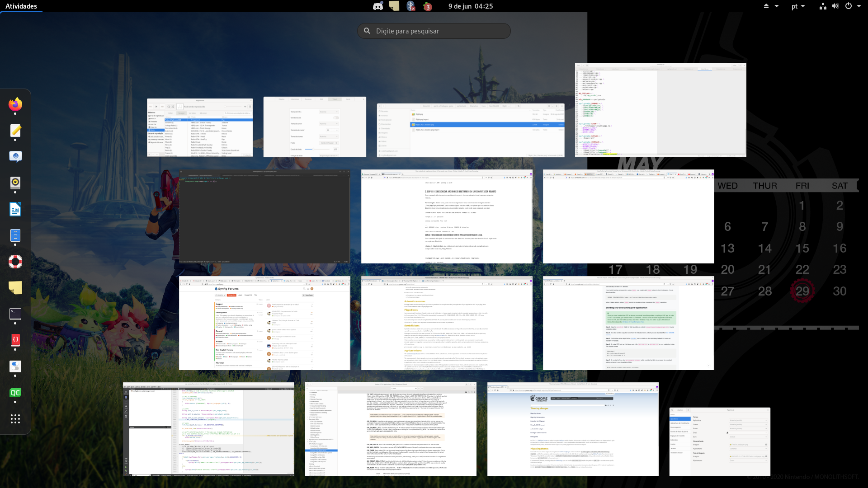The width and height of the screenshot is (868, 488).
Task: Click the Digite para pesquisar search field
Action: point(434,31)
